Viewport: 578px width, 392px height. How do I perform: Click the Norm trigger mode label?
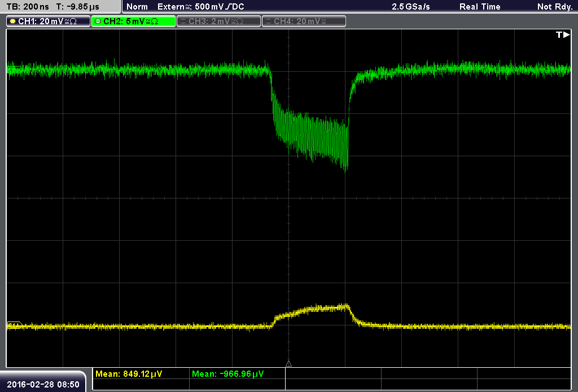point(137,7)
